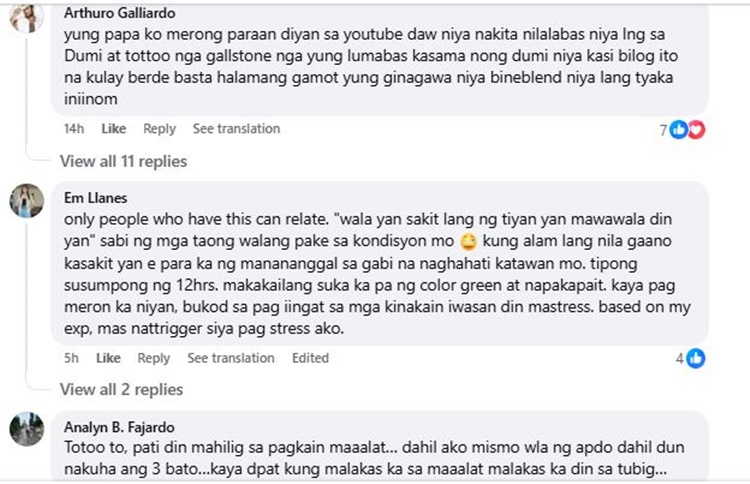Screen dimensions: 750x484
Task: Click the 5h timestamp on Em Llanes' comment
Action: (x=70, y=358)
